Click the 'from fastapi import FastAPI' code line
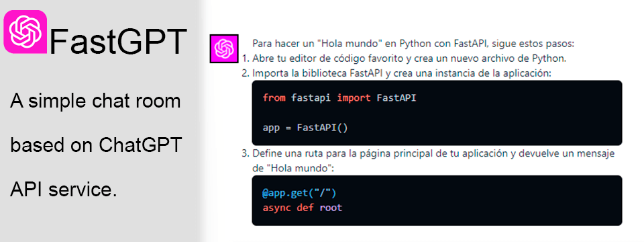This screenshot has height=242, width=644. point(339,98)
